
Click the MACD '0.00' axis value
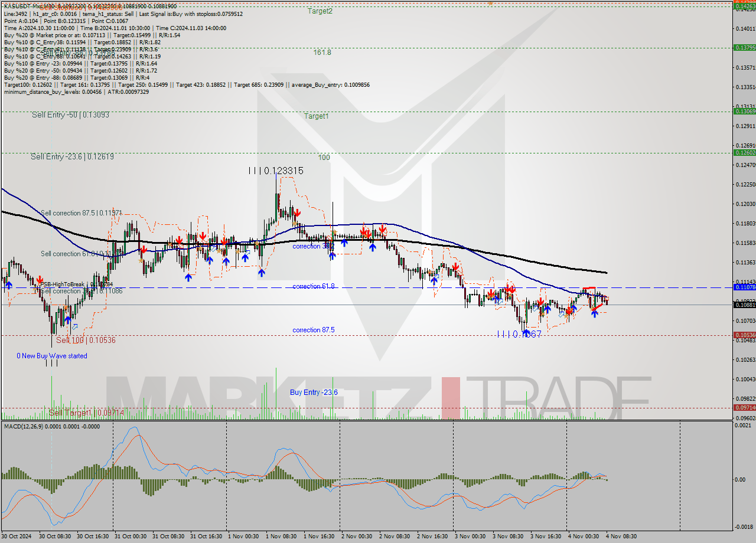[x=739, y=479]
